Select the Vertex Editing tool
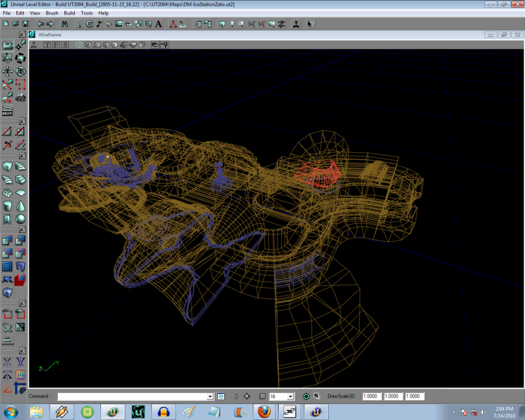 coord(20,45)
